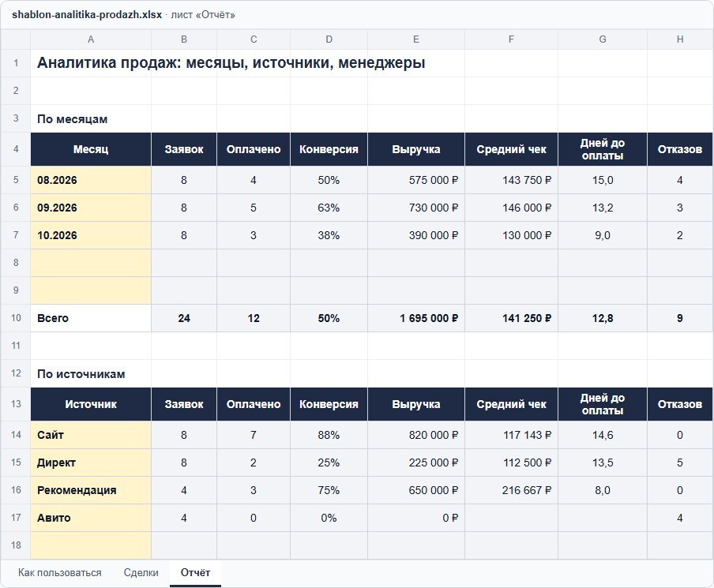This screenshot has width=714, height=588.
Task: Select Авито revenue cell 0 ₽
Action: 415,518
